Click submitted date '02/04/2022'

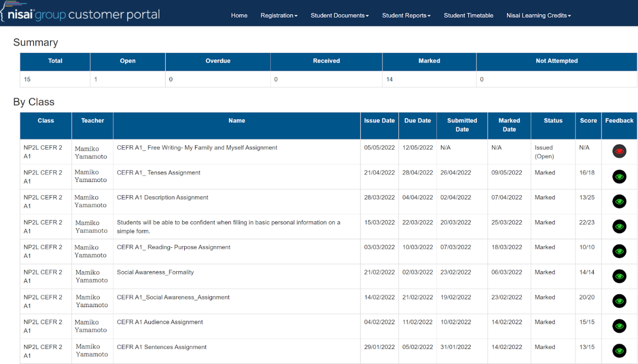pyautogui.click(x=456, y=198)
